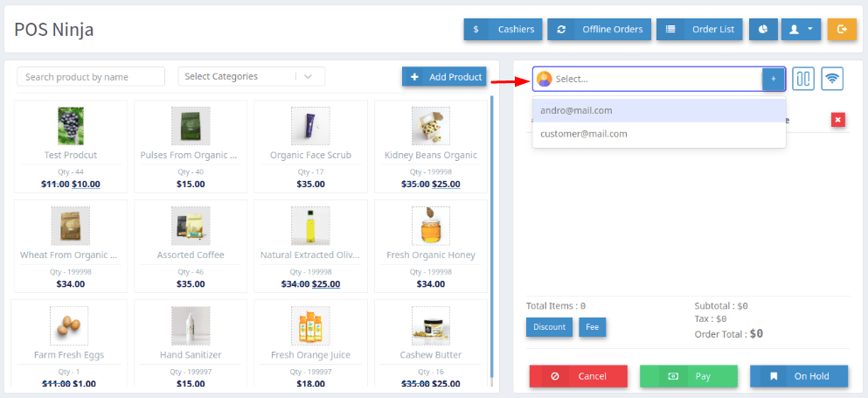Click the plus icon to add customer
Screen dimensions: 868x398
click(773, 79)
